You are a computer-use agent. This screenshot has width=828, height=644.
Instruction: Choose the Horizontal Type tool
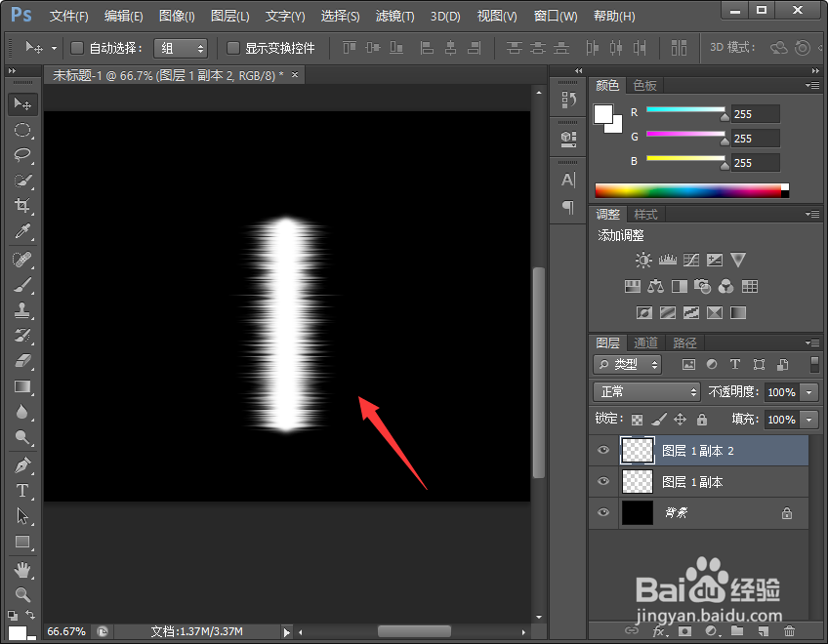[x=23, y=491]
